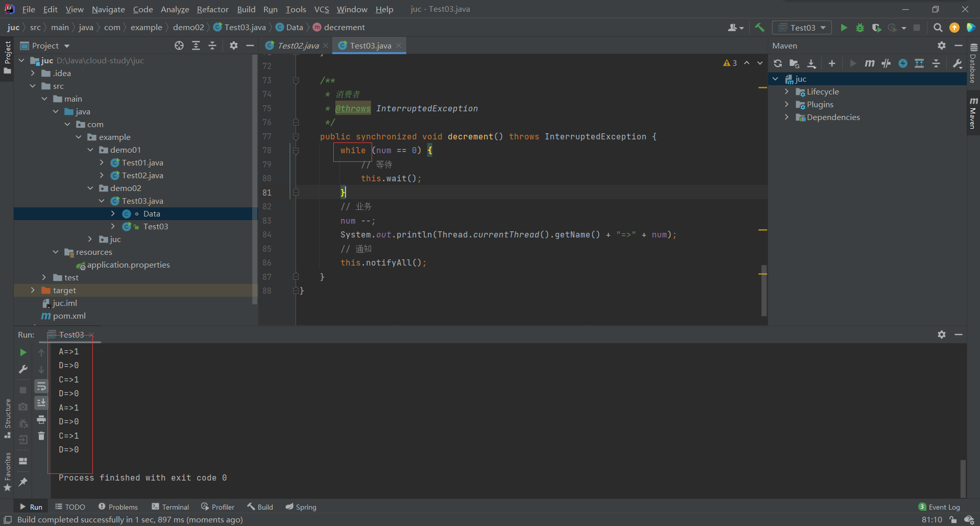980x526 pixels.
Task: Start debugging with the Debug bug icon
Action: (x=860, y=28)
